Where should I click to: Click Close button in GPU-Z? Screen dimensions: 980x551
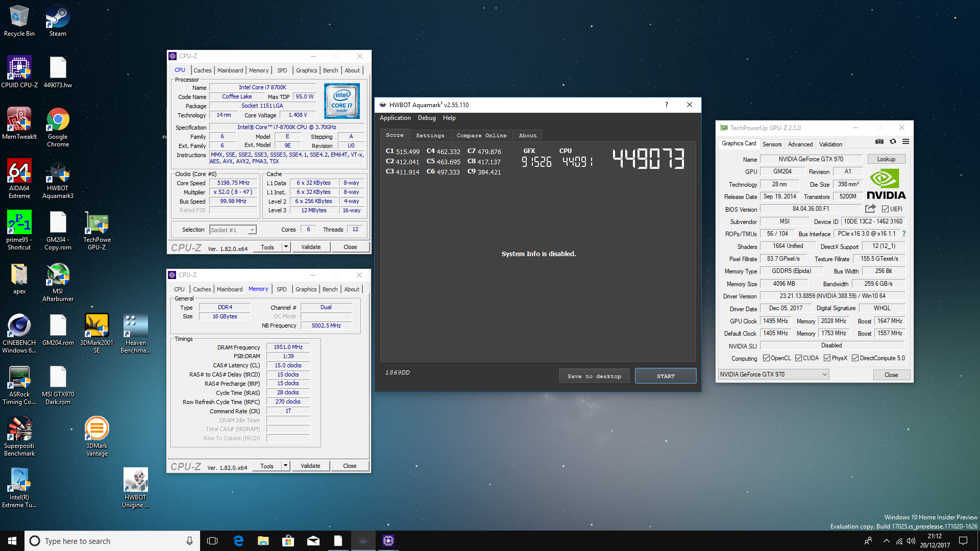pos(891,374)
